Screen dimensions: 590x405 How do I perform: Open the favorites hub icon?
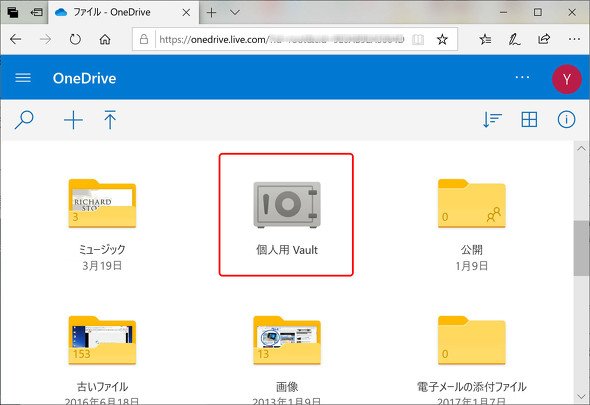pyautogui.click(x=485, y=39)
